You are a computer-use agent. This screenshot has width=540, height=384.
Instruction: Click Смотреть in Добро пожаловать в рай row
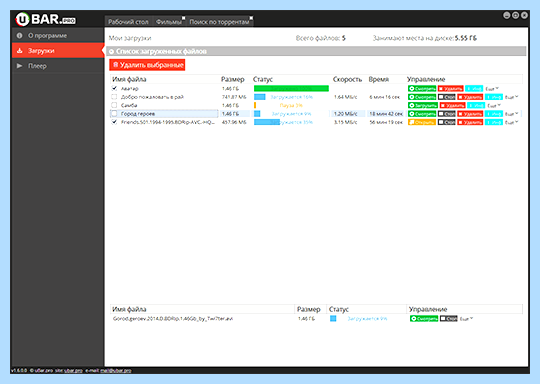[422, 97]
